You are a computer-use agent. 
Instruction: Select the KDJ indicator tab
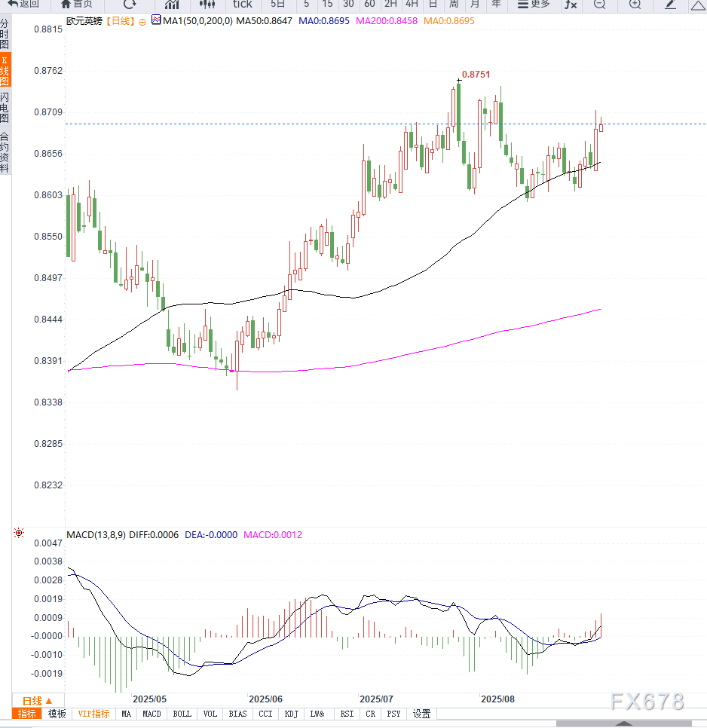tap(292, 714)
